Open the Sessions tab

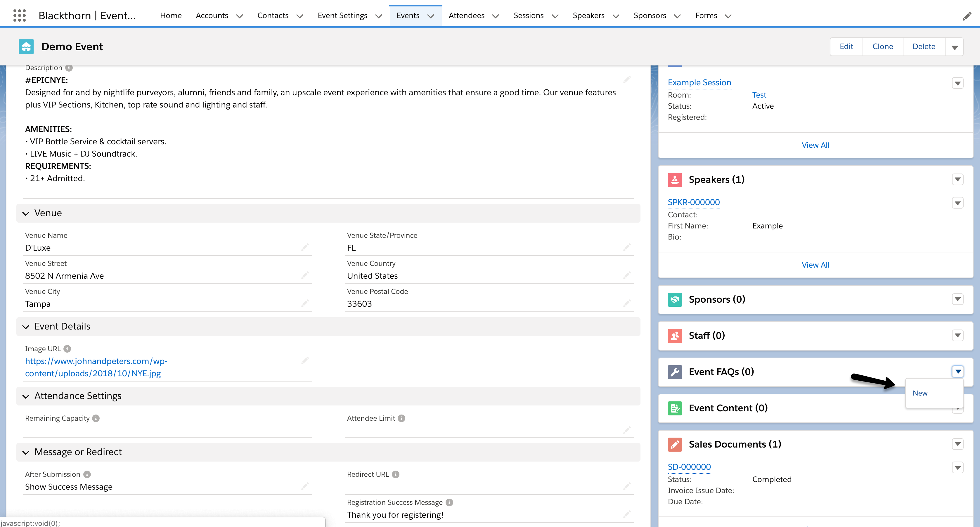(529, 15)
